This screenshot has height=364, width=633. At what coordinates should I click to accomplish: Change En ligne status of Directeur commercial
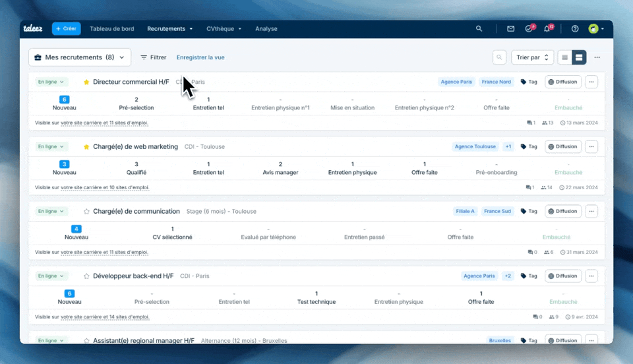tap(51, 82)
